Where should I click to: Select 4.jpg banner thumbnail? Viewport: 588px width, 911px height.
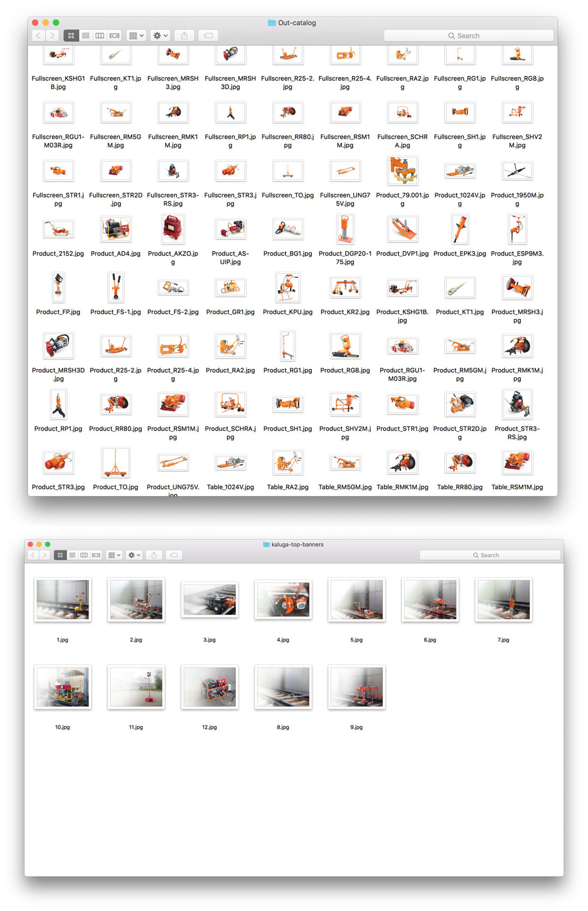283,600
